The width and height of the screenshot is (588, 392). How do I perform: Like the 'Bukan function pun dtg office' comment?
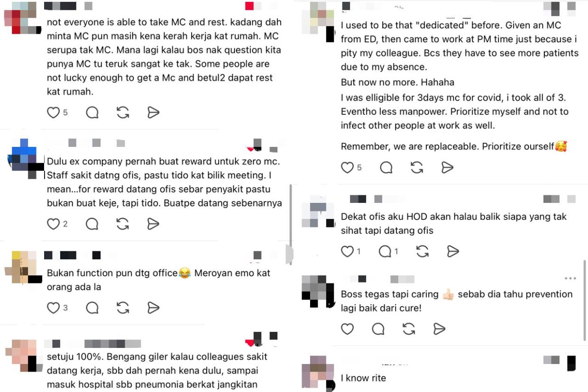coord(53,308)
